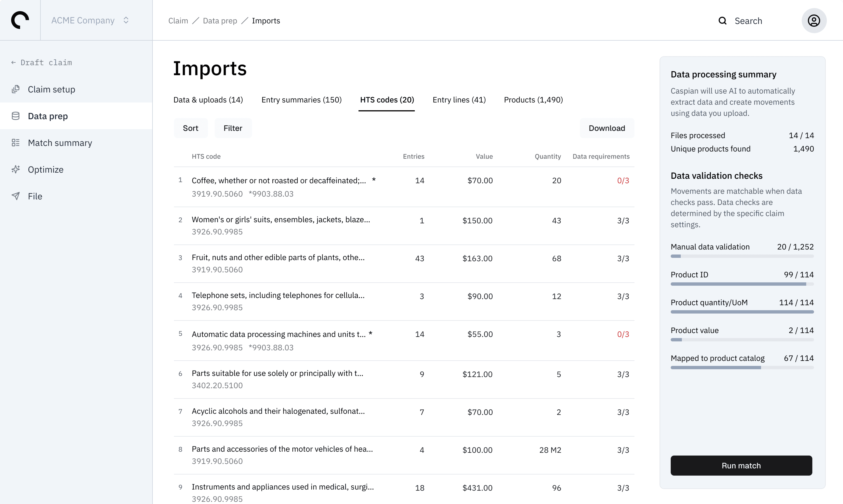Click the Claim setup copy icon
This screenshot has width=843, height=504.
pyautogui.click(x=16, y=89)
